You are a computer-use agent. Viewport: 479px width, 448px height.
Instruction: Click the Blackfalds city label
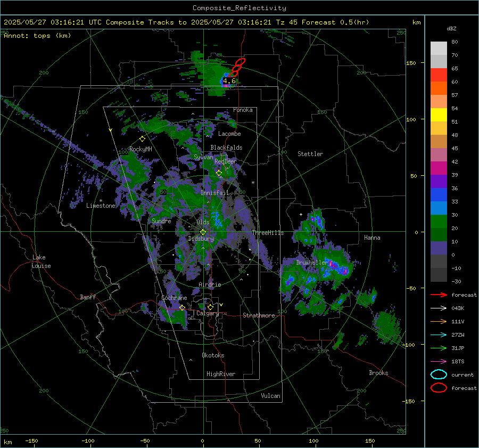[x=226, y=148]
